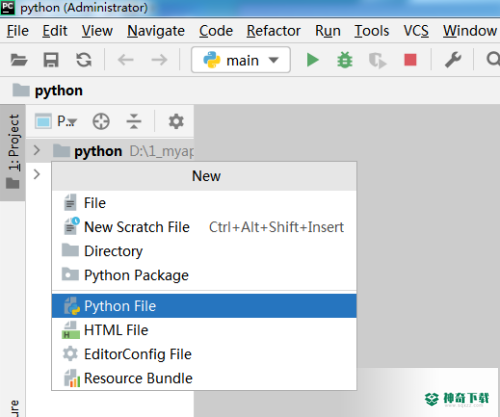Open the Run menu
This screenshot has height=417, width=500.
[328, 31]
